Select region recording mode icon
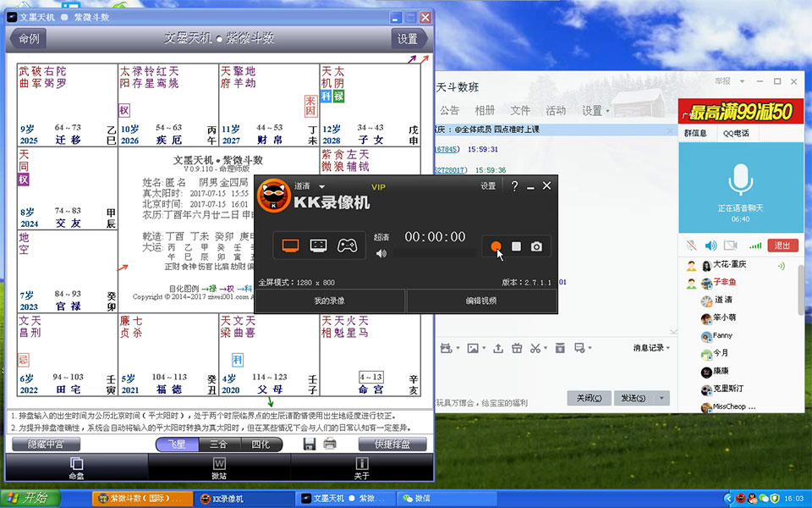This screenshot has height=508, width=812. tap(319, 246)
